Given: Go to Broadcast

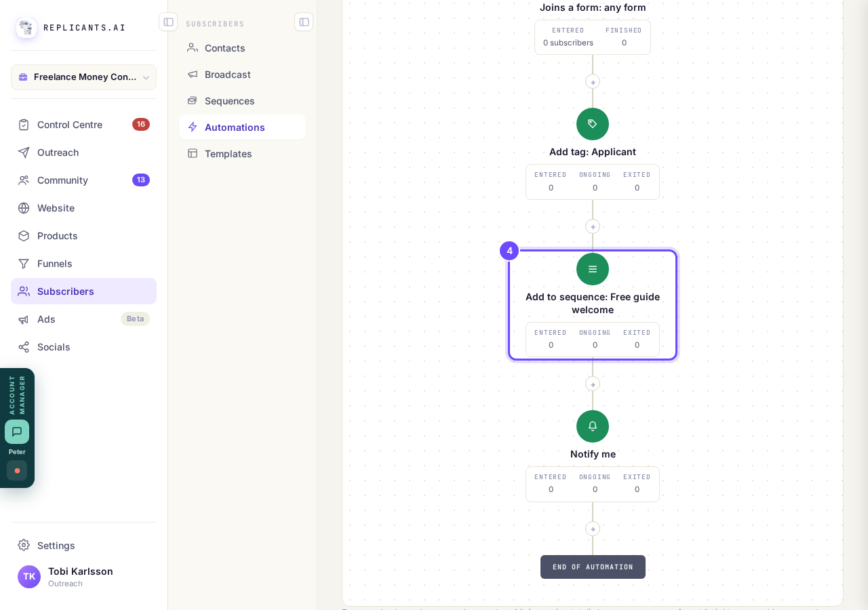Looking at the screenshot, I should coord(242,75).
